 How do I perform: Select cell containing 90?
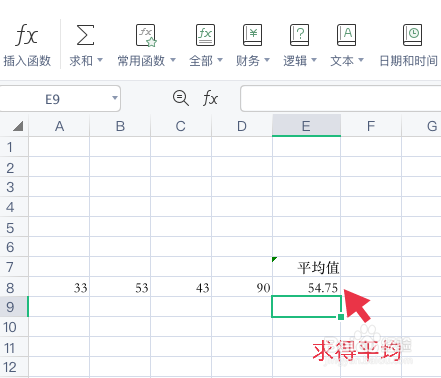coord(242,287)
